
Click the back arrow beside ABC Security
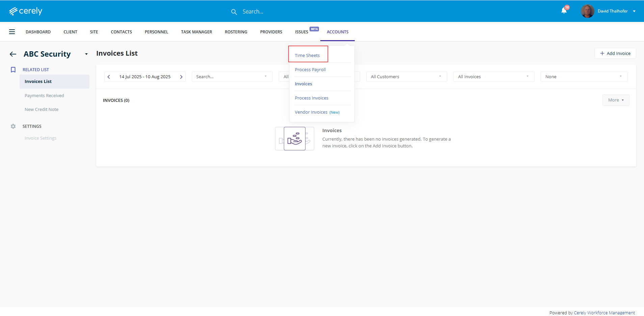pos(13,54)
